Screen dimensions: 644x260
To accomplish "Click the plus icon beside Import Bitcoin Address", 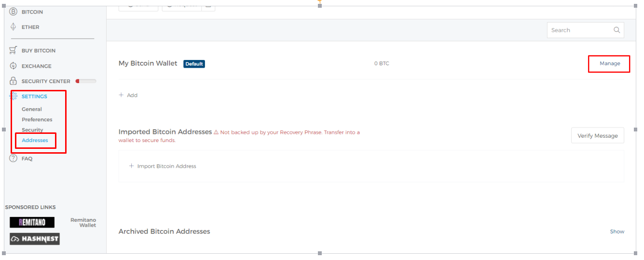I will pos(131,166).
